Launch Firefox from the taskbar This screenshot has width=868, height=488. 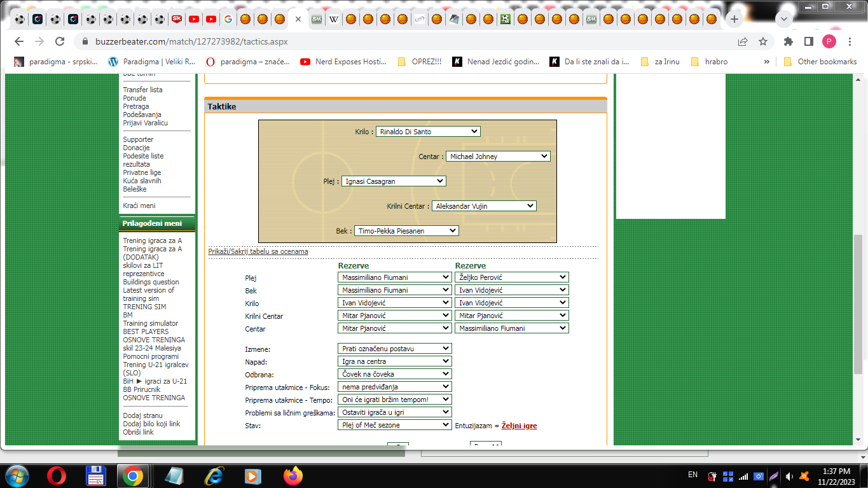point(293,475)
